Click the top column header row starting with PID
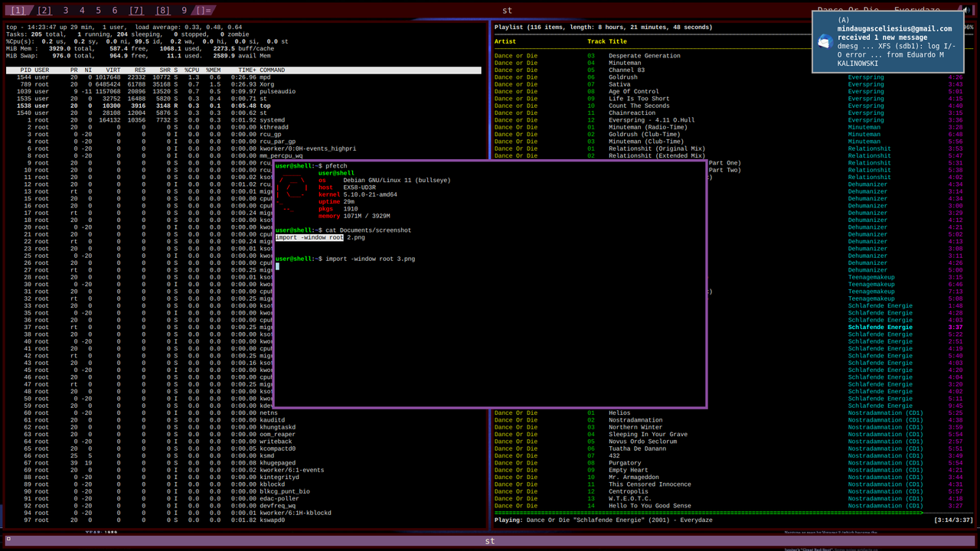This screenshot has width=980, height=551. point(243,70)
